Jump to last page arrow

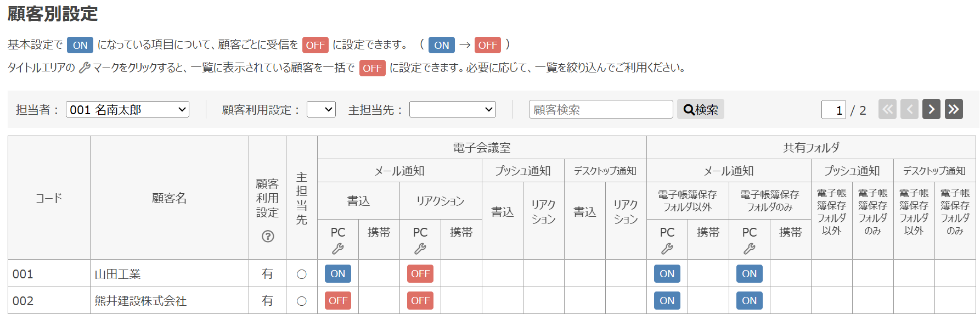coord(954,109)
